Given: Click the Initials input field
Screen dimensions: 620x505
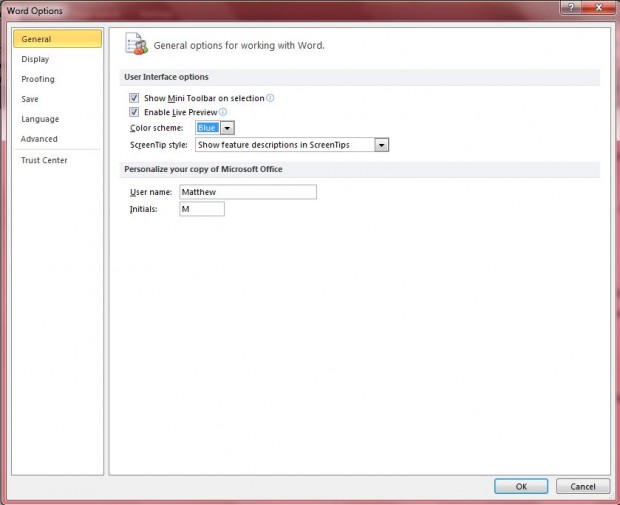Looking at the screenshot, I should pos(202,209).
